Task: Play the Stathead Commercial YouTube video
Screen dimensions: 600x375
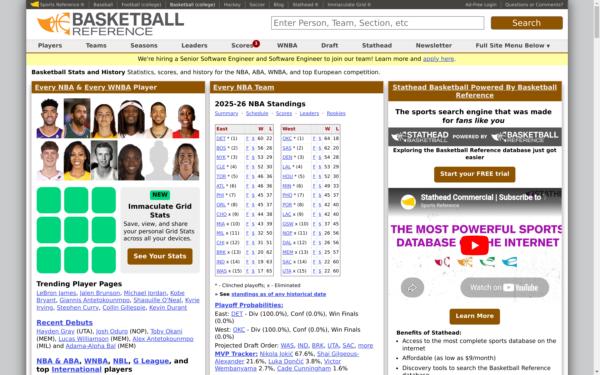Action: [474, 245]
